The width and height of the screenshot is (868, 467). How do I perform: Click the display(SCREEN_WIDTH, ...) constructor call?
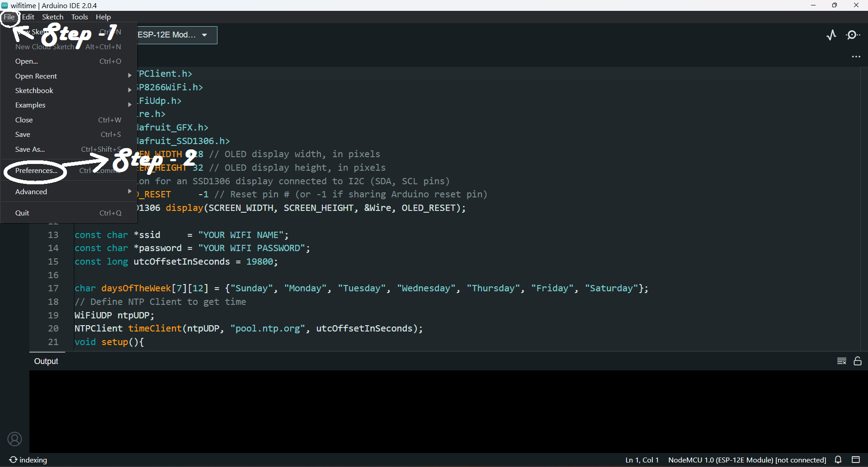(316, 208)
